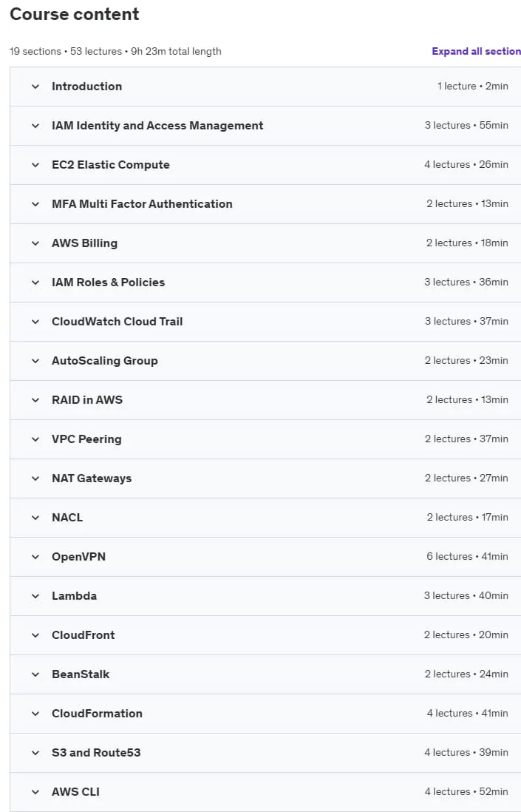Expand IAM Identity and Access Management chevron
The image size is (521, 812).
tap(35, 126)
